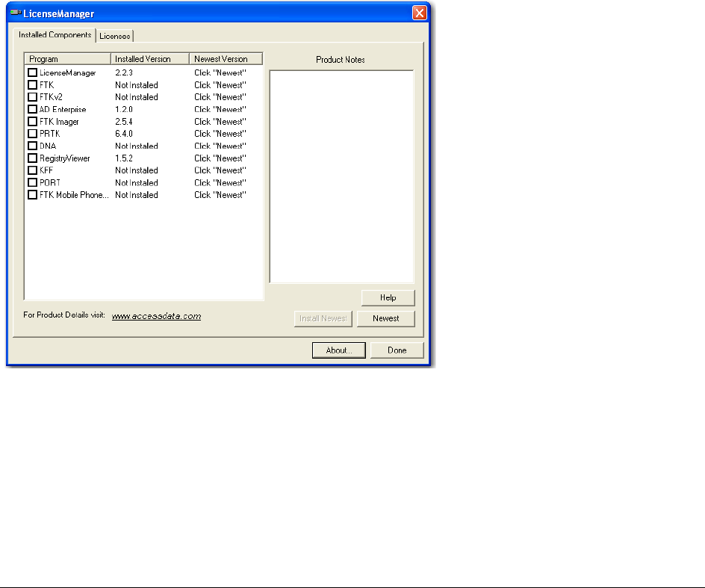
Task: Select the FTK Mobile Phone checkbox
Action: coord(32,195)
